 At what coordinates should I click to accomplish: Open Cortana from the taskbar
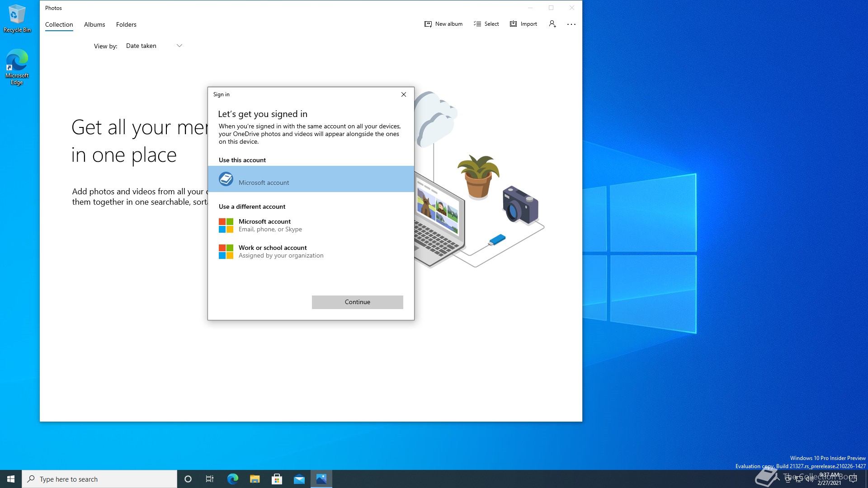188,479
